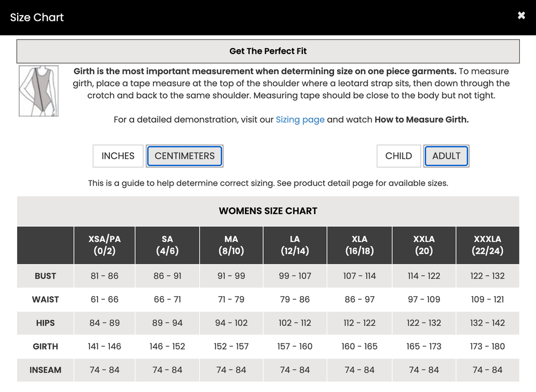536x392 pixels.
Task: Click the MA (8/10) column header
Action: pyautogui.click(x=231, y=245)
